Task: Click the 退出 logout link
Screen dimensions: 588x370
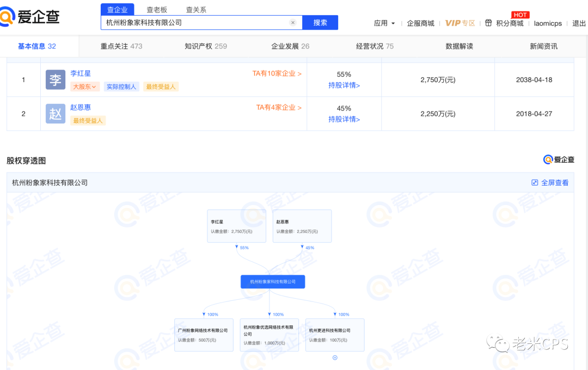Action: click(579, 23)
